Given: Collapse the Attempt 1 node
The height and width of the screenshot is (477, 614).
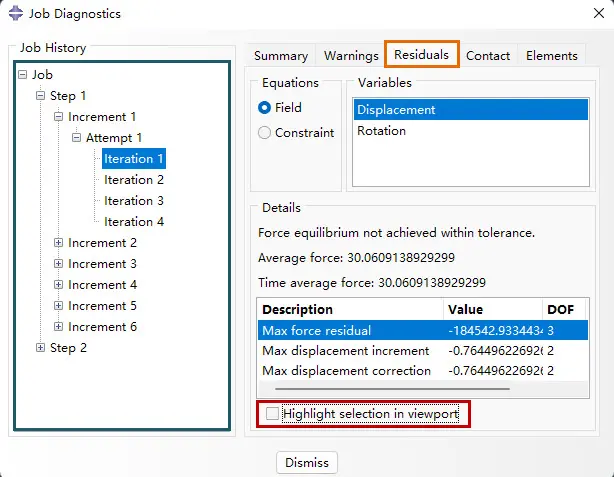Looking at the screenshot, I should (x=76, y=137).
